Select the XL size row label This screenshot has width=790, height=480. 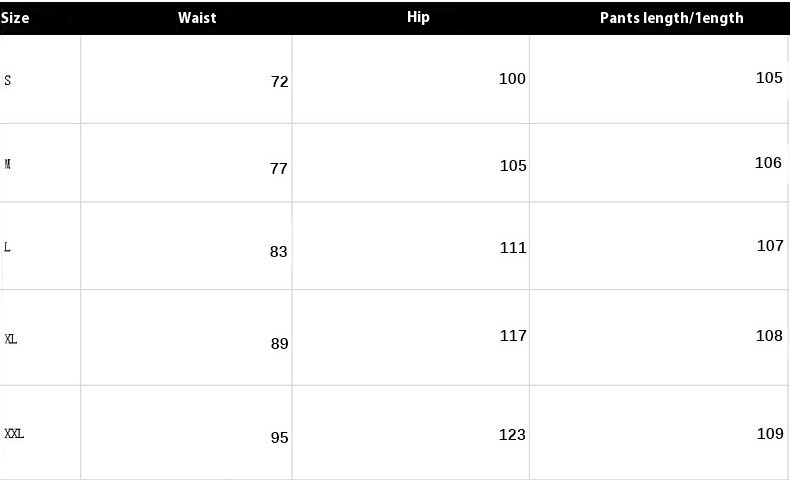tap(11, 339)
